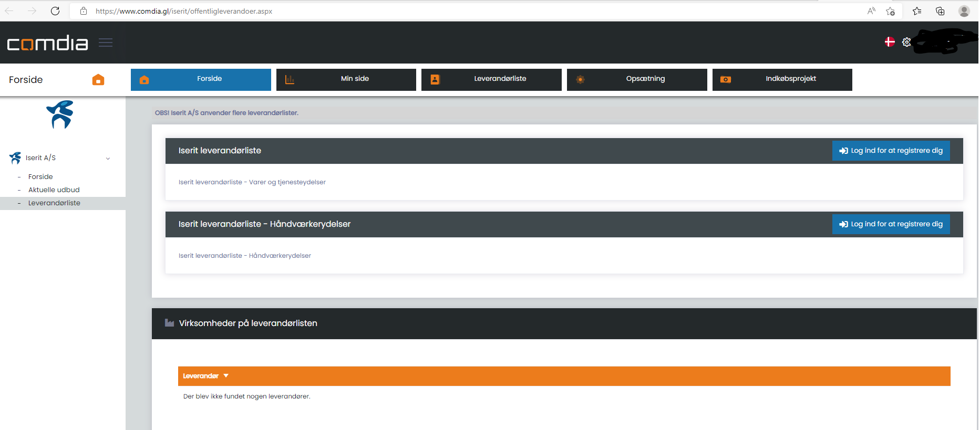Switch language using the Danish flag icon
The height and width of the screenshot is (430, 980).
(x=890, y=42)
